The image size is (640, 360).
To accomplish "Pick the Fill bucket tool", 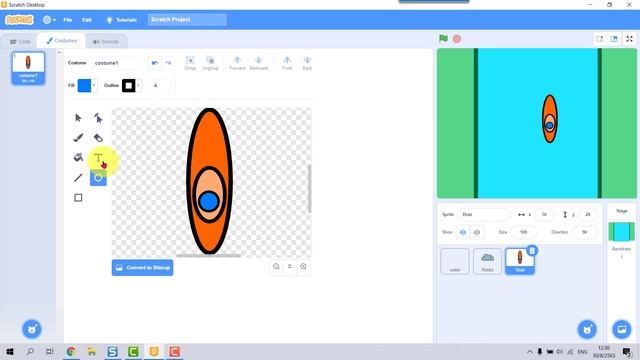I will click(x=78, y=158).
